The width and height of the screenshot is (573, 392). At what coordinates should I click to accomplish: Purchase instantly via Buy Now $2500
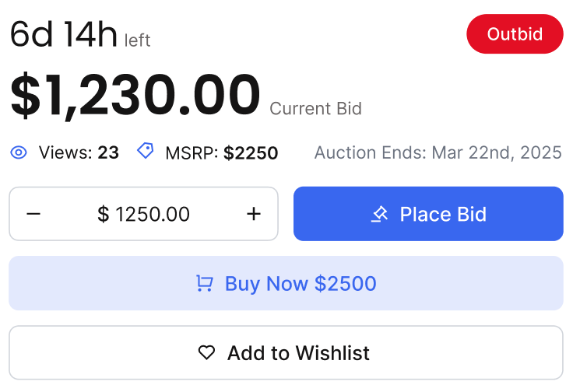pos(286,283)
